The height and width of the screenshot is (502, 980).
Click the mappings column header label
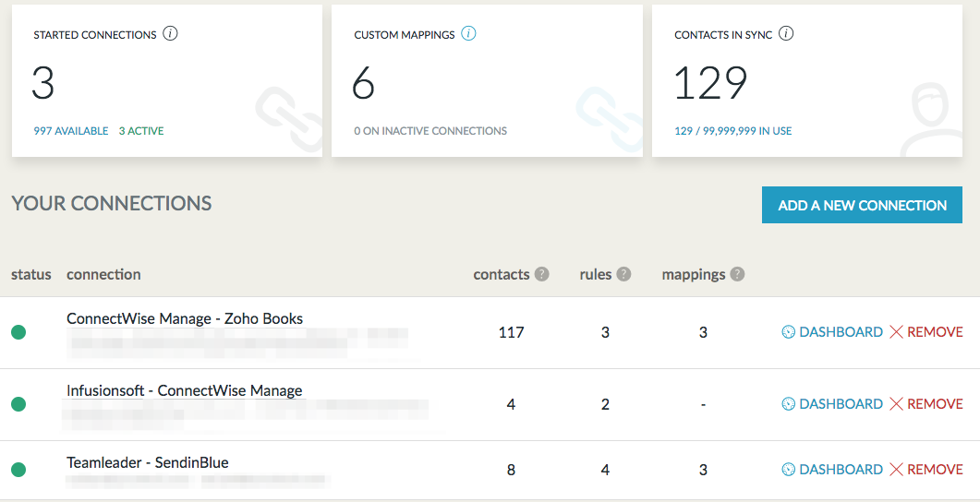click(x=694, y=275)
